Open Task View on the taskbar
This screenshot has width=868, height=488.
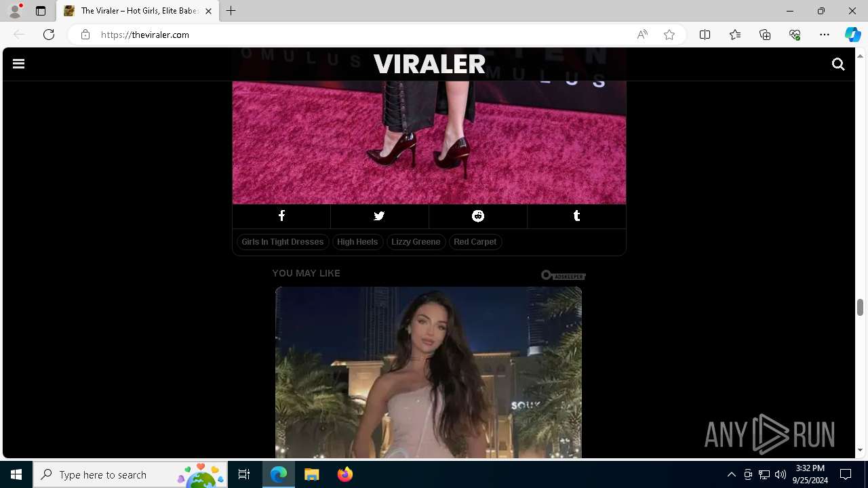tap(244, 474)
